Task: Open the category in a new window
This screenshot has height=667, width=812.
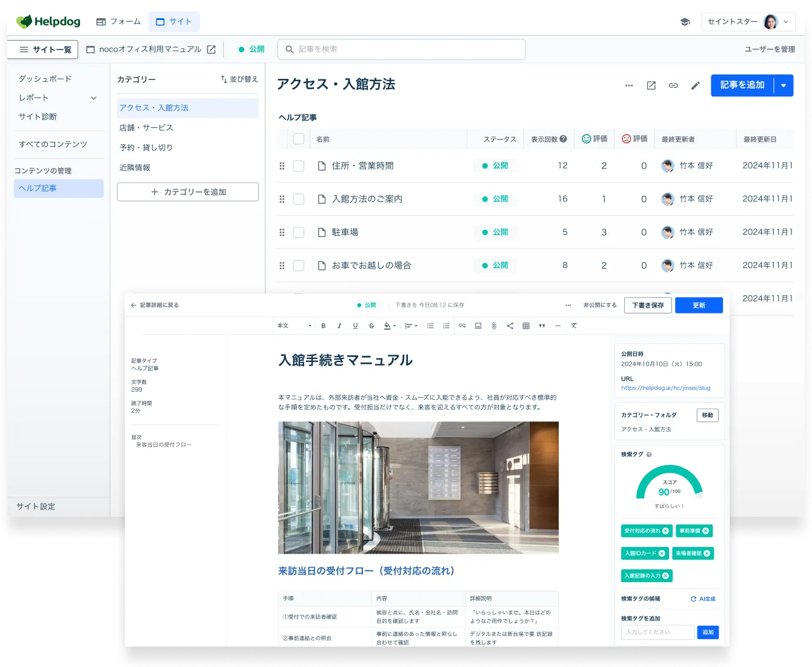Action: click(651, 85)
